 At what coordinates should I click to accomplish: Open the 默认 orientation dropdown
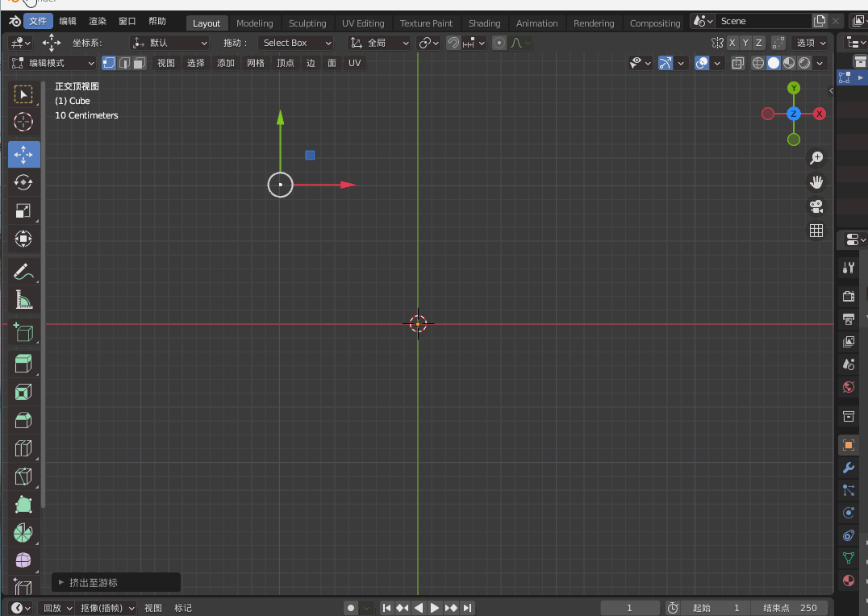(x=170, y=43)
